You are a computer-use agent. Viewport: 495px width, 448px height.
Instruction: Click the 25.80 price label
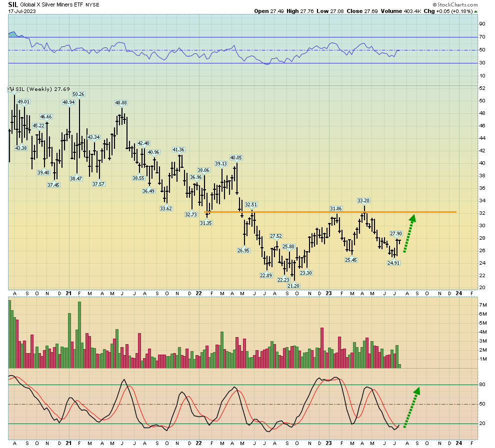(288, 247)
